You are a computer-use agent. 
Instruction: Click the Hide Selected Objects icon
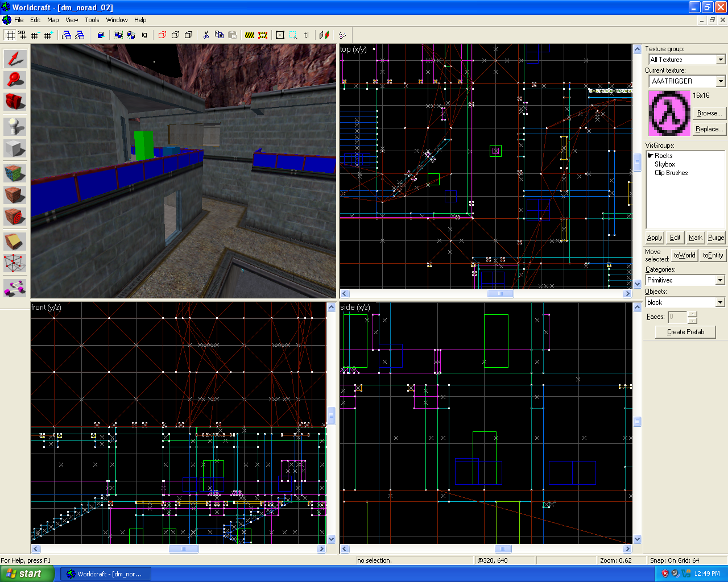pos(162,35)
